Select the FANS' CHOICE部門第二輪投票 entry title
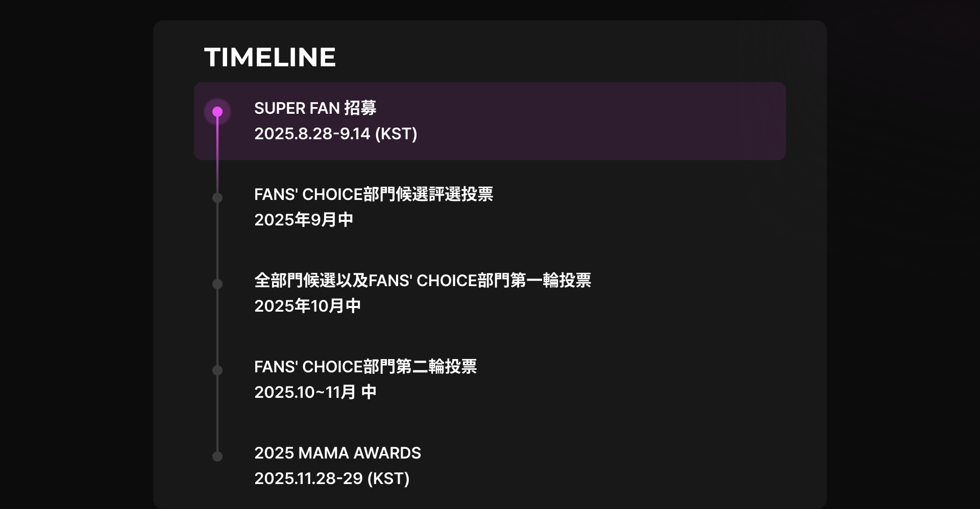The height and width of the screenshot is (509, 980). point(365,367)
